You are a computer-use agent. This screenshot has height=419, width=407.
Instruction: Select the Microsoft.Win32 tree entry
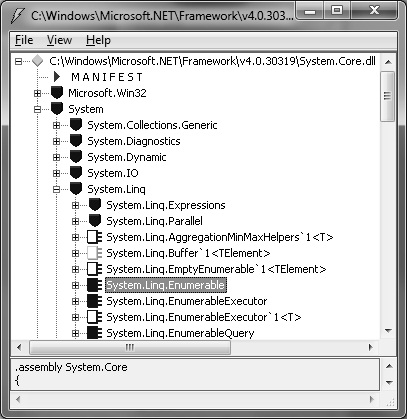click(107, 93)
